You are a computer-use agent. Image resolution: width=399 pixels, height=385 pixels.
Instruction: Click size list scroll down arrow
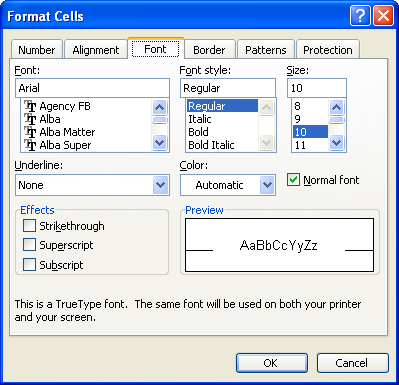coord(337,143)
